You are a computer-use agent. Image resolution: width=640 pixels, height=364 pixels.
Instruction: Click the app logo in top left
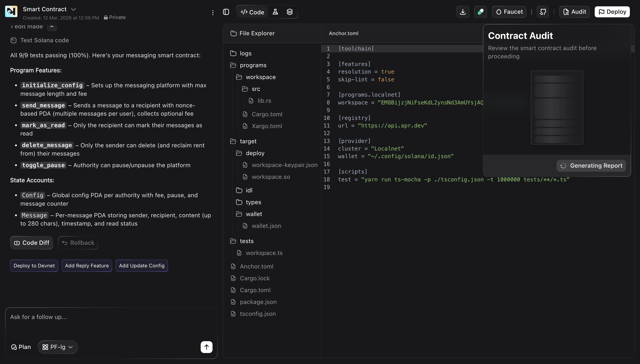click(11, 11)
